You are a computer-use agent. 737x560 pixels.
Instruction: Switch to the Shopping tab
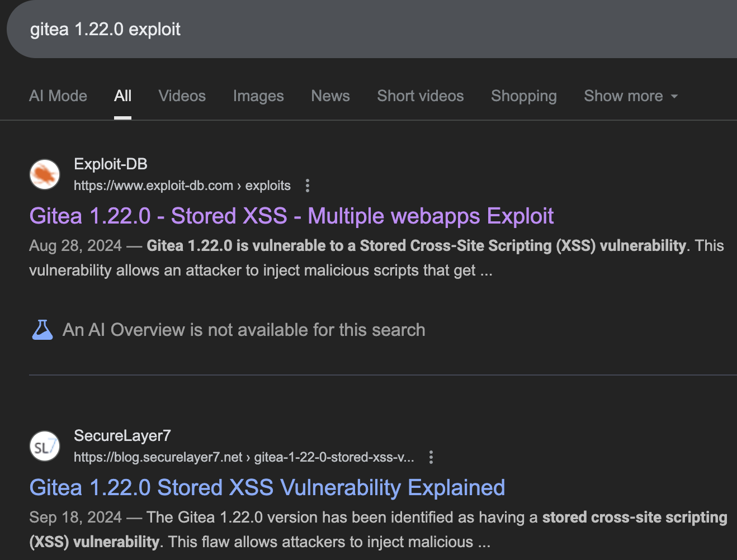click(x=524, y=96)
